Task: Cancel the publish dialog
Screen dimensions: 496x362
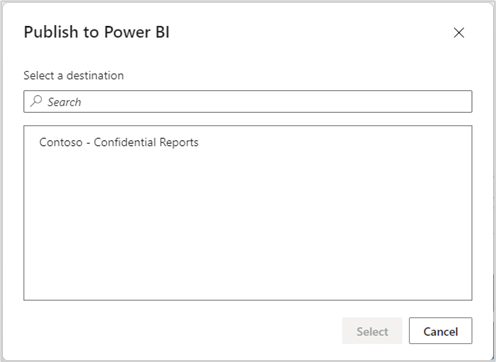Action: click(x=440, y=331)
